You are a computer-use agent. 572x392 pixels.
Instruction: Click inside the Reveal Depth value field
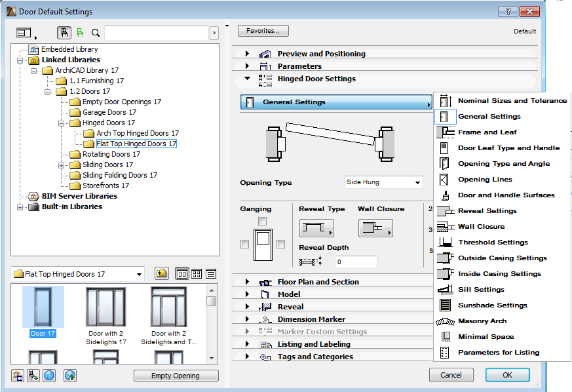click(x=354, y=261)
